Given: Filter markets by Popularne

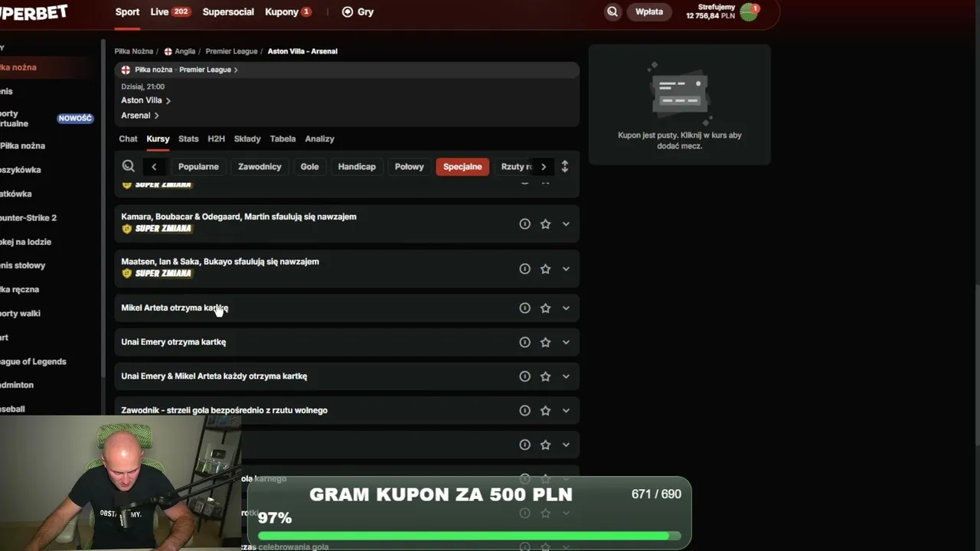Looking at the screenshot, I should click(x=198, y=167).
